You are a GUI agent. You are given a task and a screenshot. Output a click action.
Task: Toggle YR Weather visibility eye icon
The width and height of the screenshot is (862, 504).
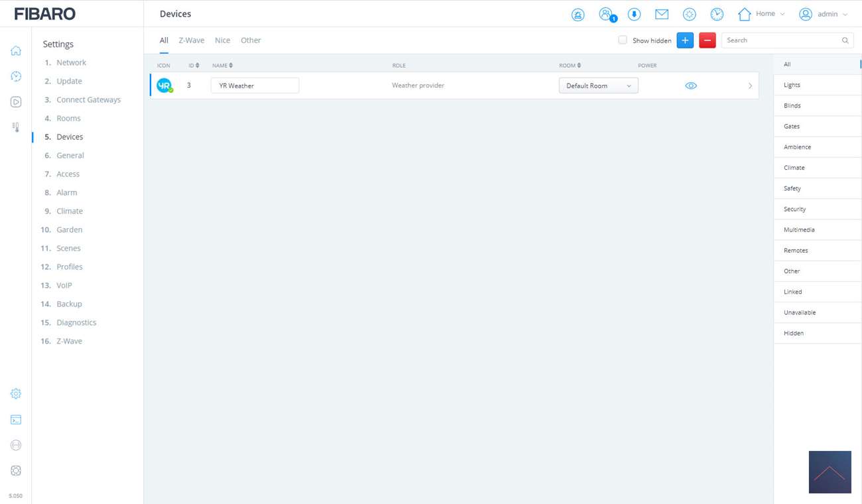point(691,86)
